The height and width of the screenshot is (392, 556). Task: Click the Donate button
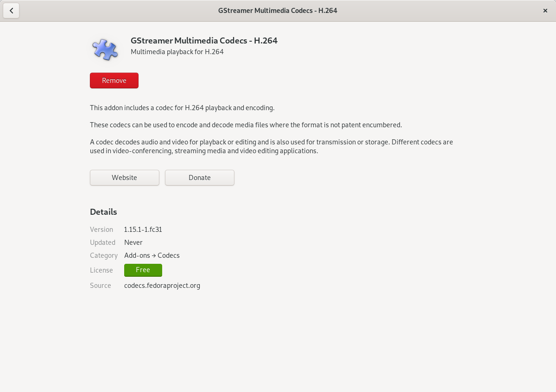click(200, 178)
